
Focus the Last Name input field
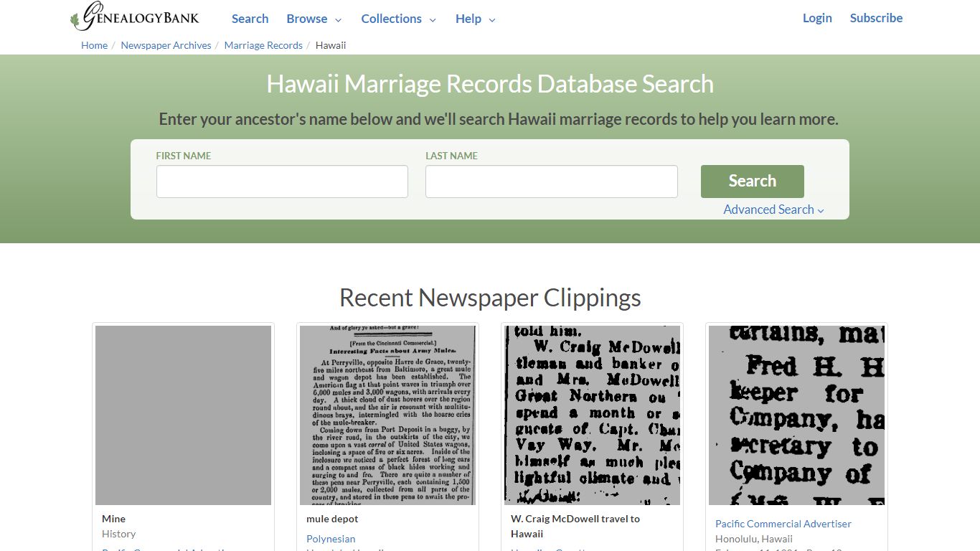click(551, 182)
